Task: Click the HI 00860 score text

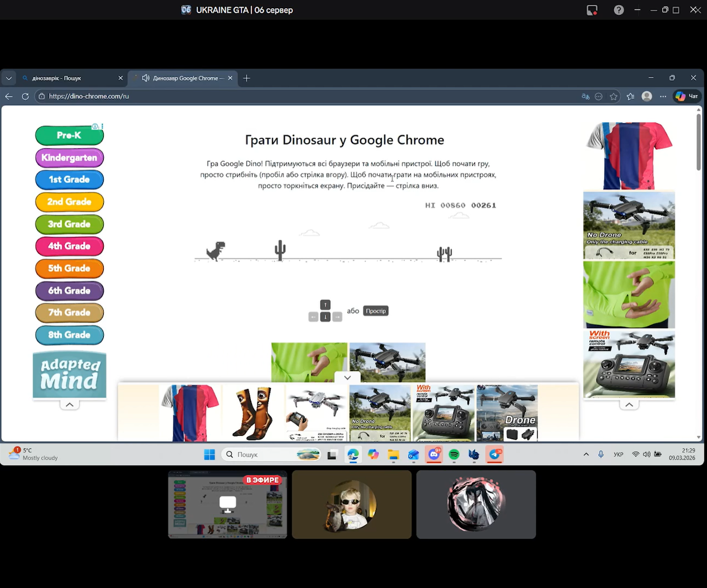Action: tap(445, 205)
